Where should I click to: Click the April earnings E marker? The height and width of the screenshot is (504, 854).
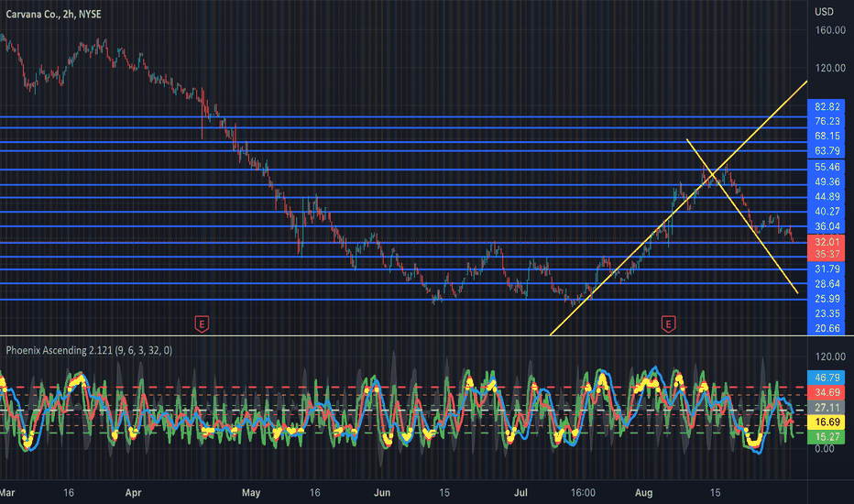[202, 324]
